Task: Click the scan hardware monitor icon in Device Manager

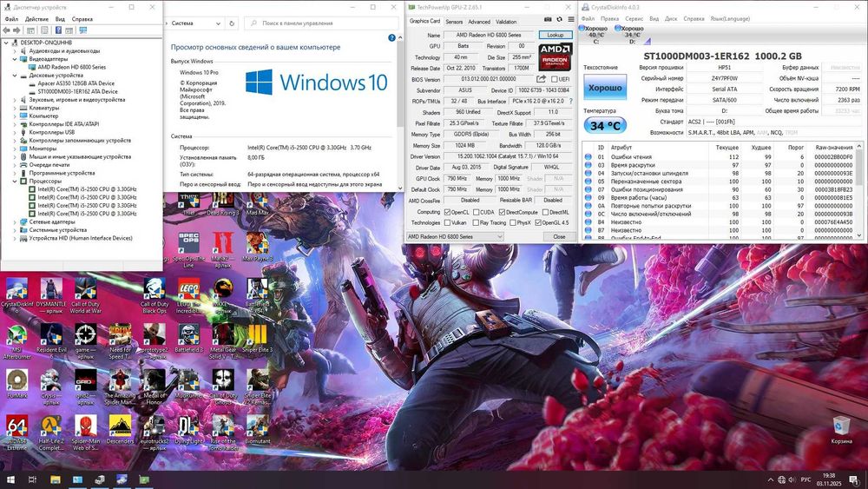Action: (83, 30)
